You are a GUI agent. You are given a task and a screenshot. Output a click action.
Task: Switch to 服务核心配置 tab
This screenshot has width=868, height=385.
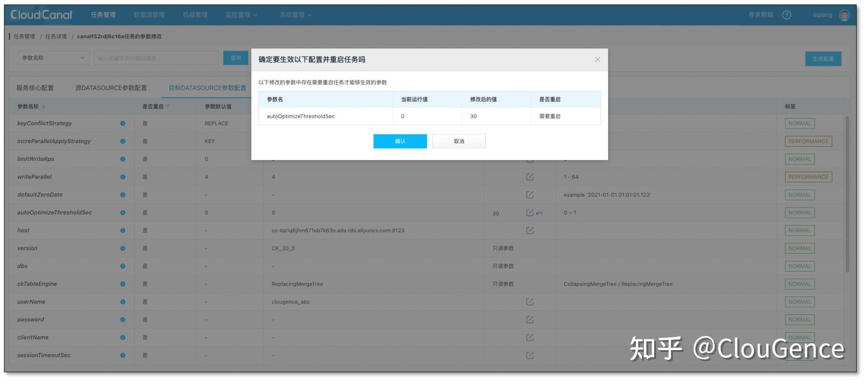click(35, 88)
